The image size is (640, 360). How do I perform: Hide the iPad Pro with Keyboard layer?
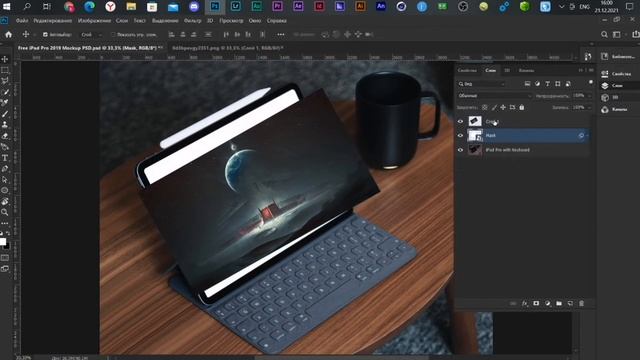pos(460,150)
